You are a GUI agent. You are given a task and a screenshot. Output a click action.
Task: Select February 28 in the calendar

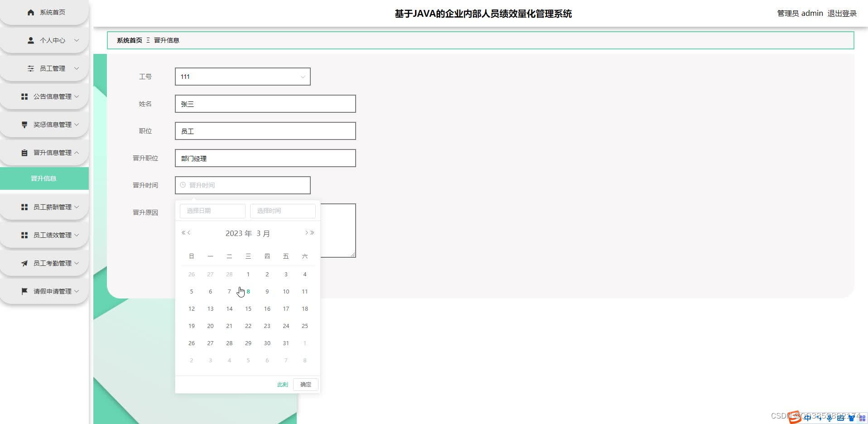pos(229,275)
